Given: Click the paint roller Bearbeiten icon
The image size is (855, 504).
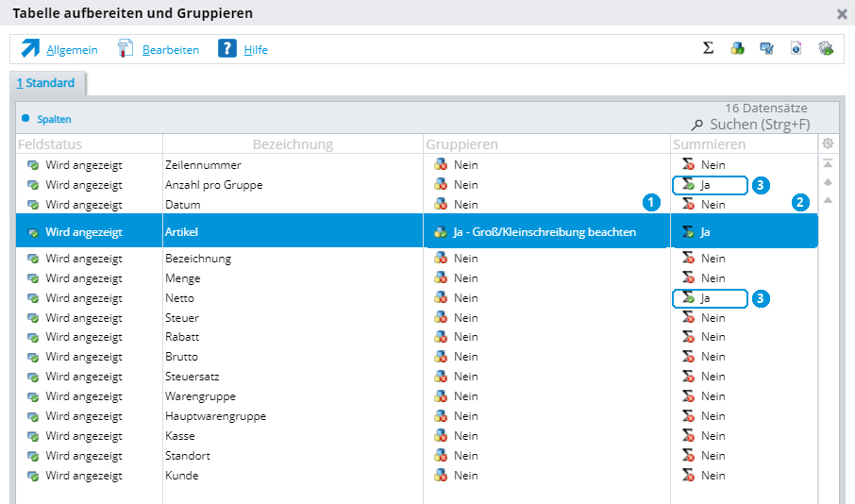Looking at the screenshot, I should (126, 48).
